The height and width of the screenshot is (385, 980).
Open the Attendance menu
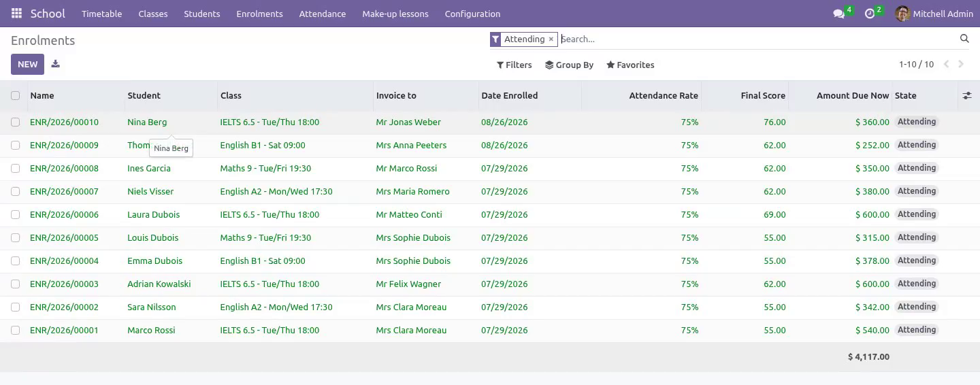click(323, 14)
